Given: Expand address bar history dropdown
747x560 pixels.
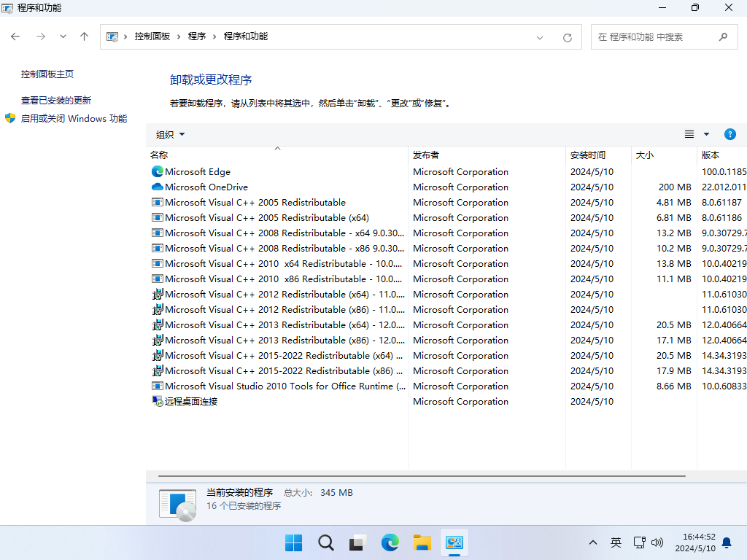Looking at the screenshot, I should (540, 37).
